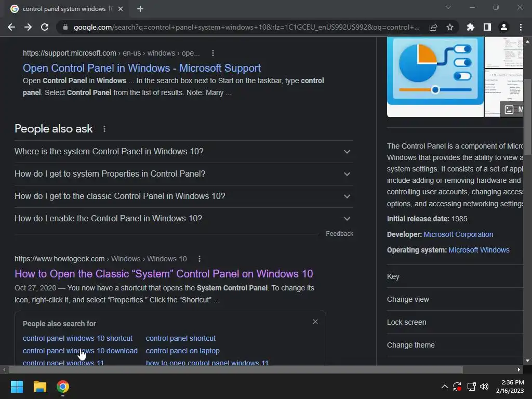Open the Control Panel icon image thumbnail
Image resolution: width=532 pixels, height=399 pixels.
(435, 77)
